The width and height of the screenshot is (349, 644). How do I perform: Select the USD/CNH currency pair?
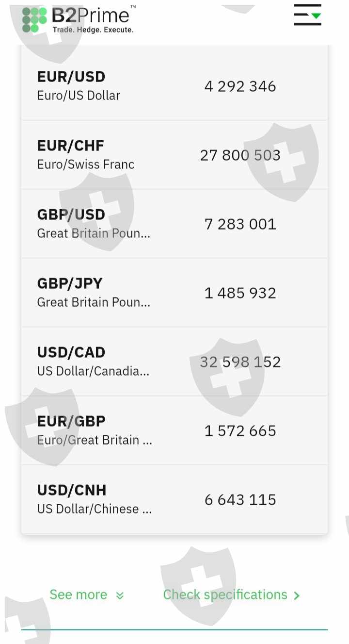point(72,490)
